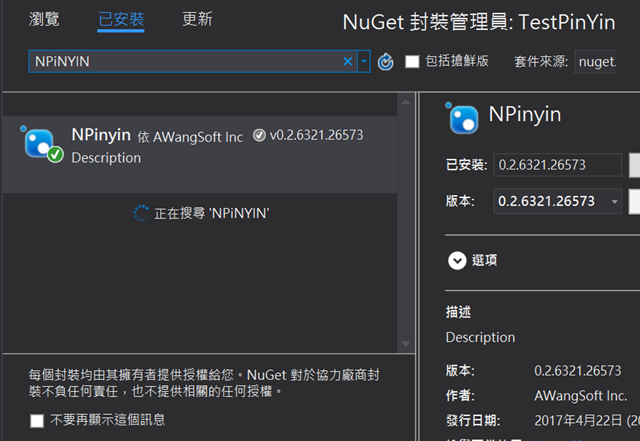The height and width of the screenshot is (441, 640).
Task: Click the verified badge before v0.2.6321.26573
Action: (x=259, y=135)
